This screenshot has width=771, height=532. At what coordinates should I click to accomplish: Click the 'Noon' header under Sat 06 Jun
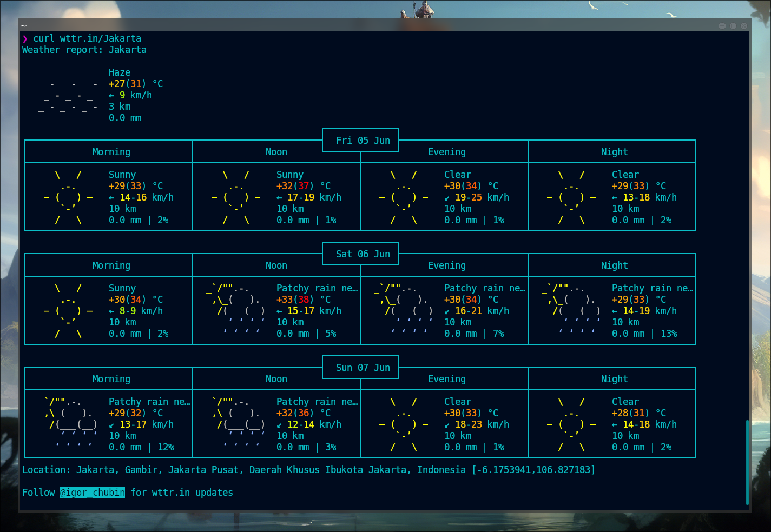pos(276,265)
